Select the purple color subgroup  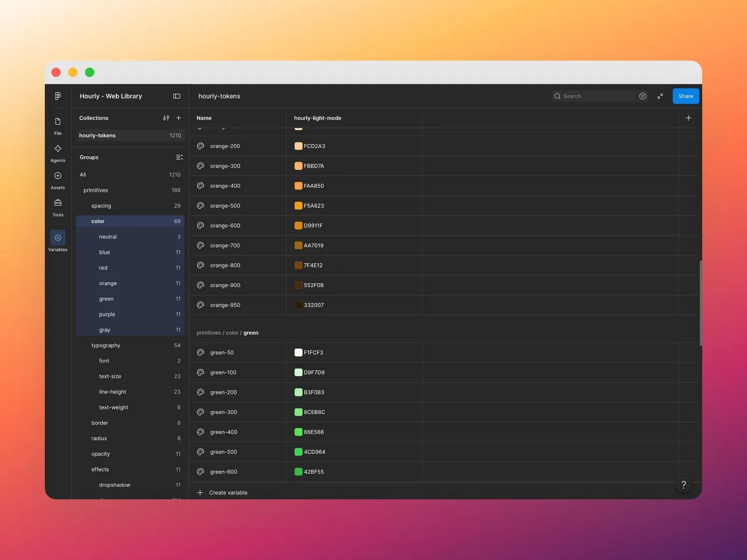(130, 314)
